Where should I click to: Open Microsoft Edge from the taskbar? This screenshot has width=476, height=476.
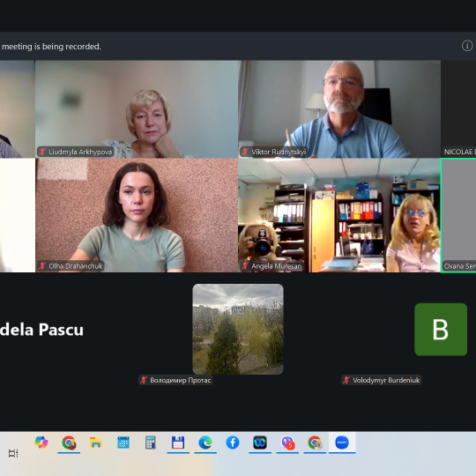205,443
